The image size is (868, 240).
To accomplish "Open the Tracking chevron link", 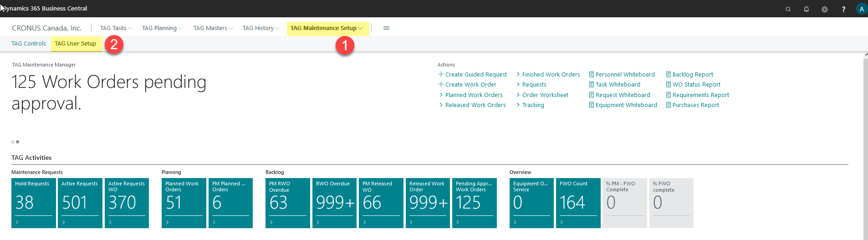I will 530,105.
